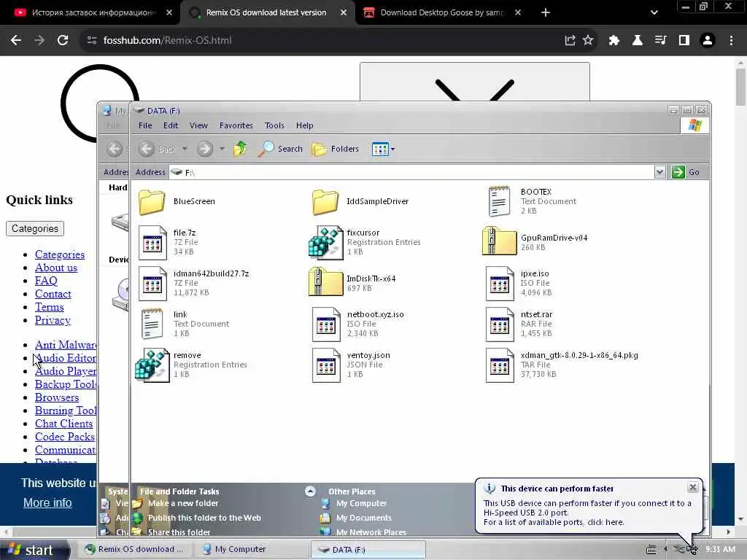Open the Favorites menu
Viewport: 747px width, 560px height.
[x=236, y=125]
